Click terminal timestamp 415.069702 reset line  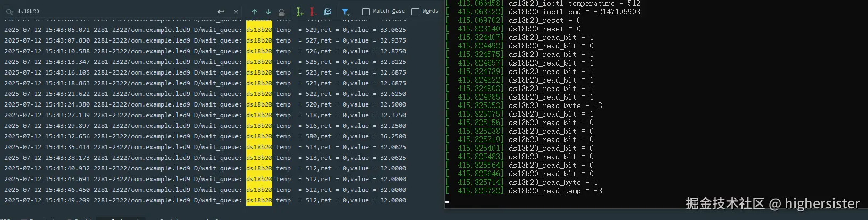(480, 20)
